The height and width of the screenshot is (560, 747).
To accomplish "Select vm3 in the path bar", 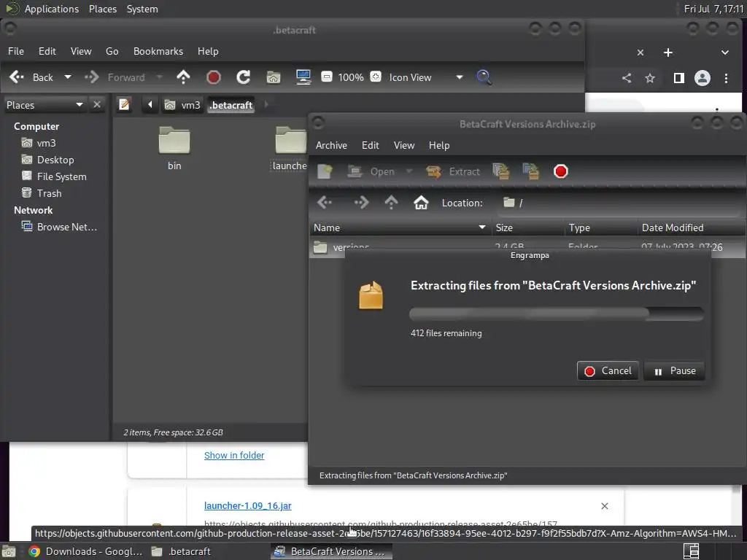I will [182, 105].
